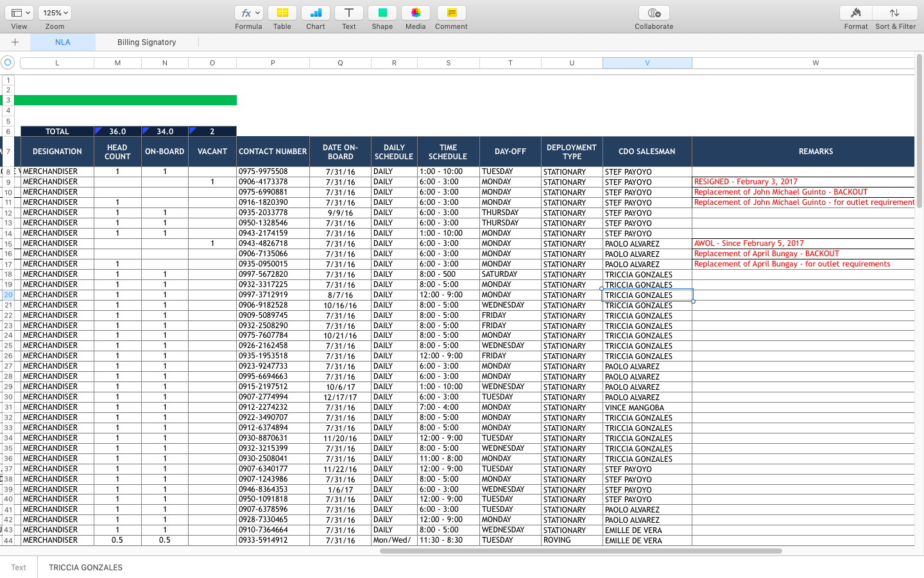Image resolution: width=924 pixels, height=578 pixels.
Task: Select the VINCE MANGOBA cell
Action: [647, 407]
